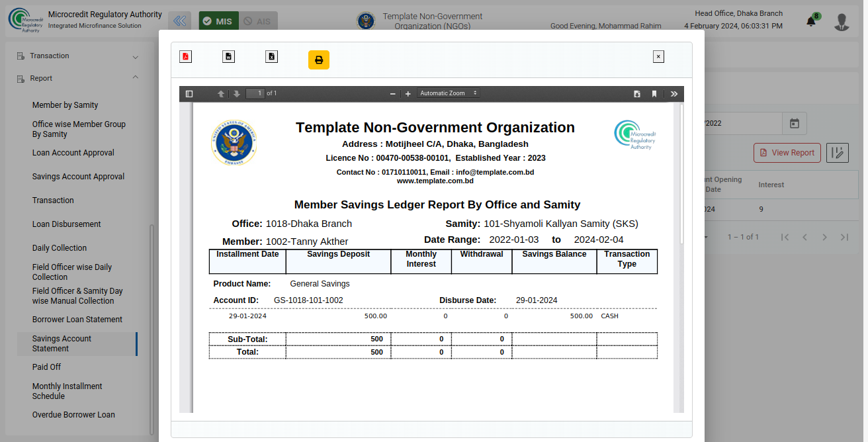
Task: Collapse sidebar with double-arrow button
Action: pos(180,21)
